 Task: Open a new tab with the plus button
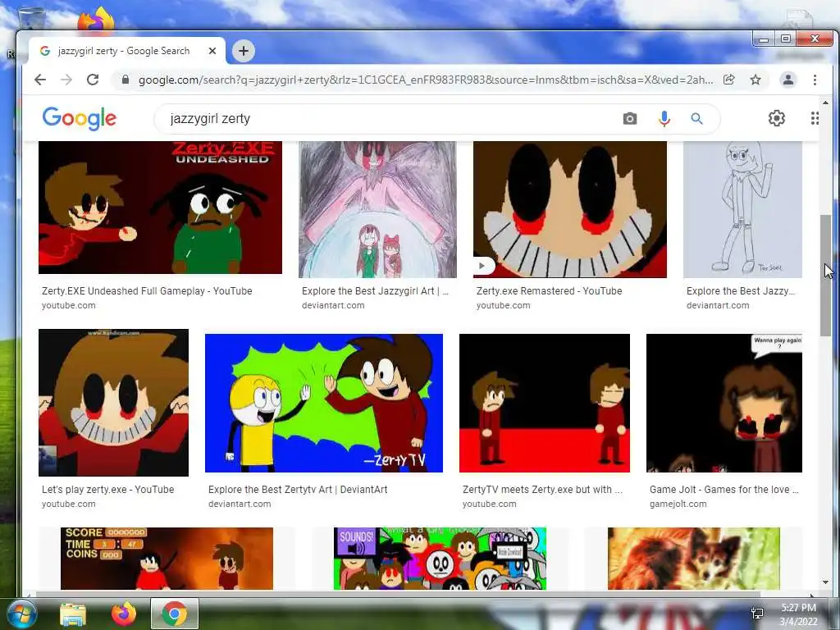coord(243,51)
